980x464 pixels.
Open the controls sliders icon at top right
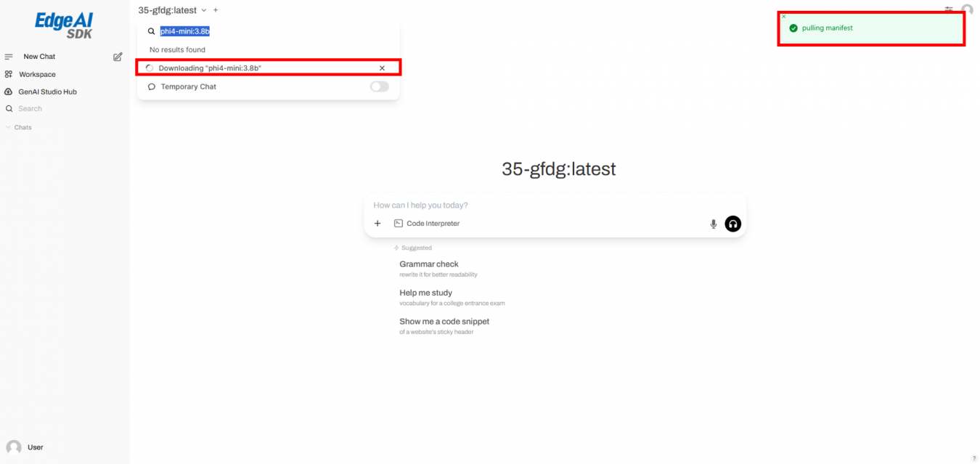(x=949, y=9)
